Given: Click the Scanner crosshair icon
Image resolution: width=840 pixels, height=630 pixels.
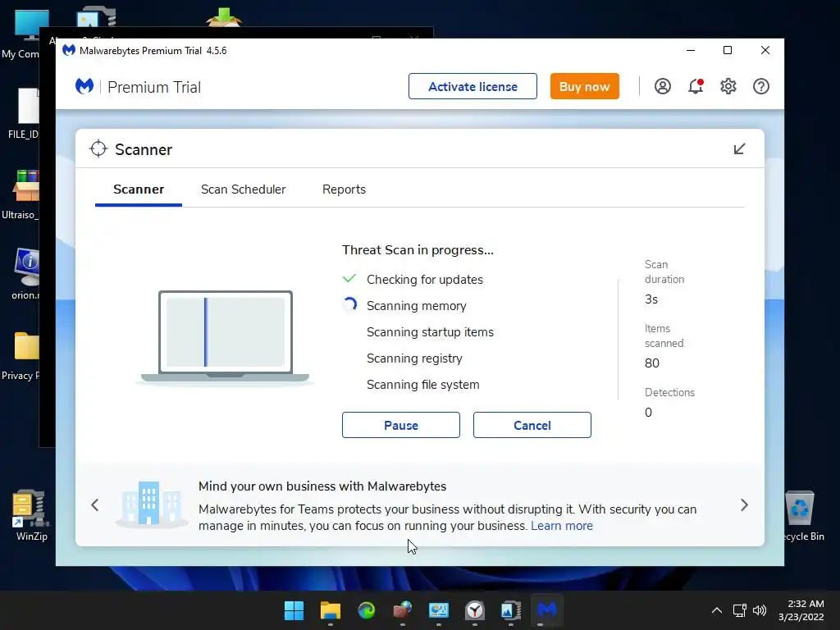Looking at the screenshot, I should (x=98, y=149).
